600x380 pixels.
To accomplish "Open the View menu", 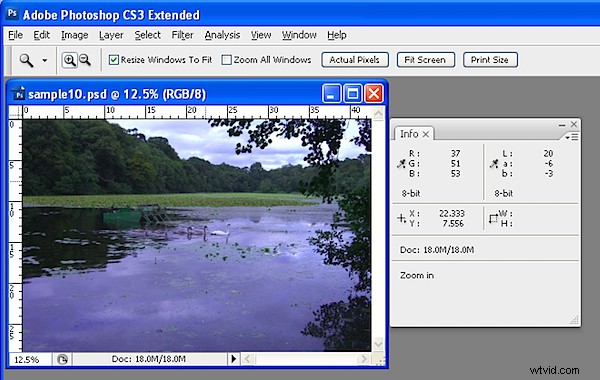I will pyautogui.click(x=261, y=35).
